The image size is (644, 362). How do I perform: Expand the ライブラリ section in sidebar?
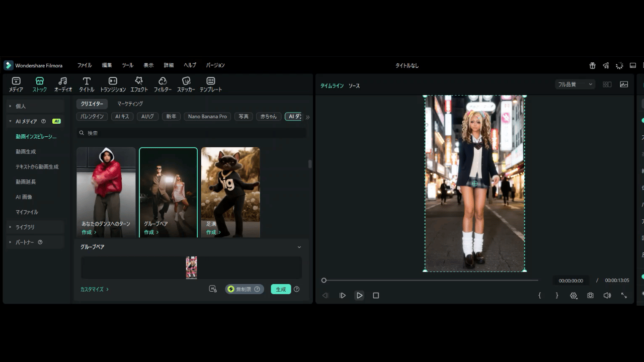(25, 227)
